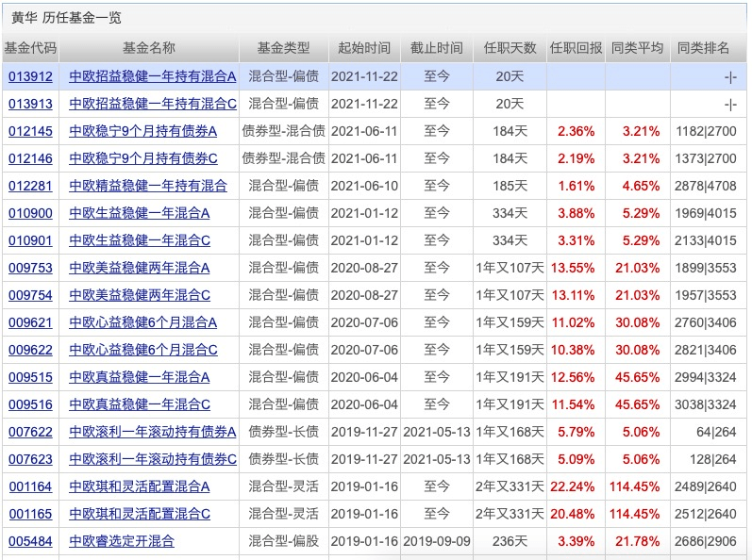The width and height of the screenshot is (752, 560).
Task: Open fund code link 009515
Action: tap(30, 377)
